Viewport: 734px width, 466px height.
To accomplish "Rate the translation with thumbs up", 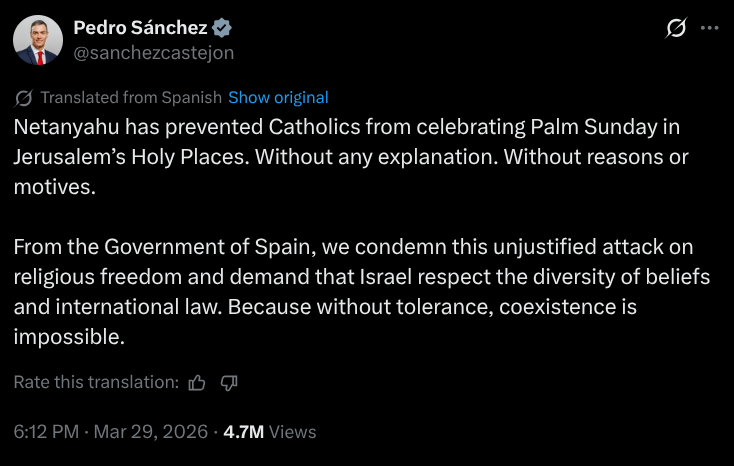I will pos(197,382).
